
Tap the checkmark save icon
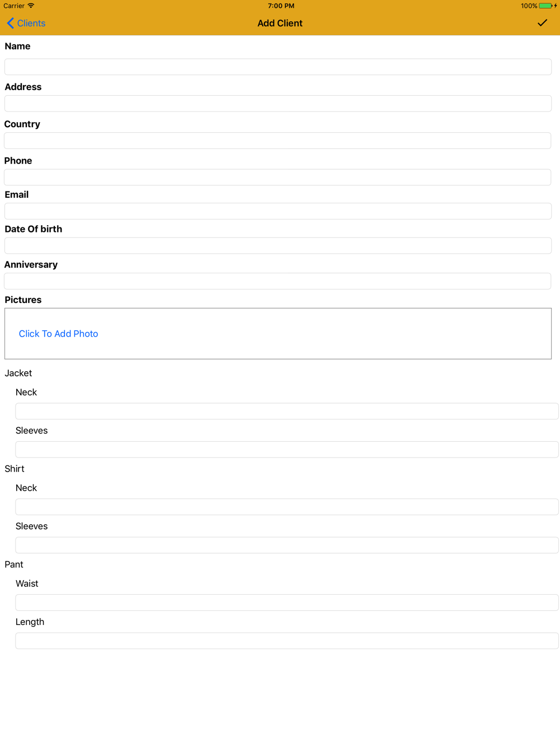coord(542,23)
